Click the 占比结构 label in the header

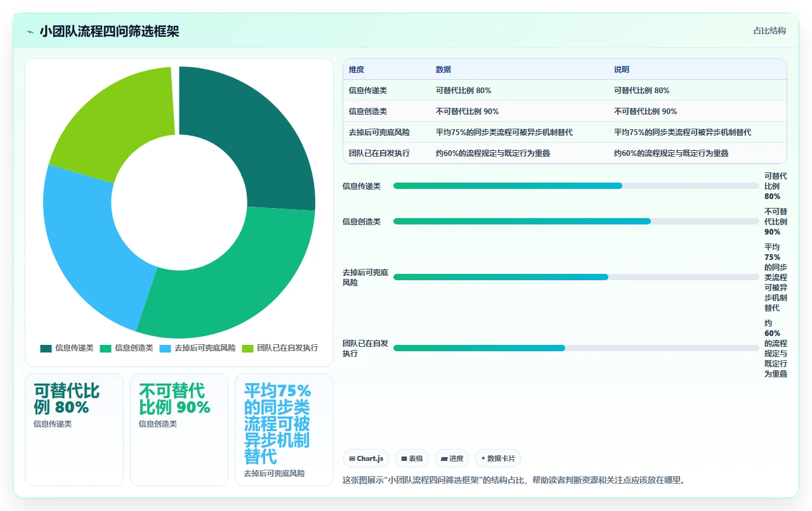(x=769, y=30)
